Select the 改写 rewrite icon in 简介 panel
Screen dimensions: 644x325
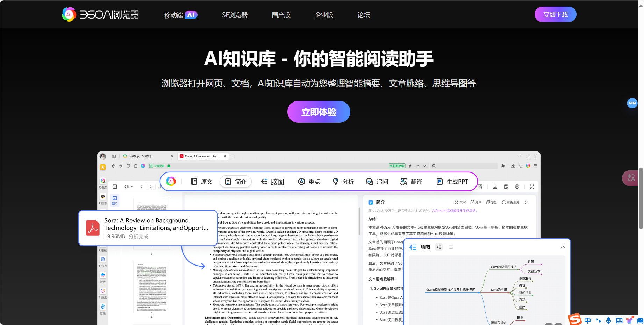[457, 202]
